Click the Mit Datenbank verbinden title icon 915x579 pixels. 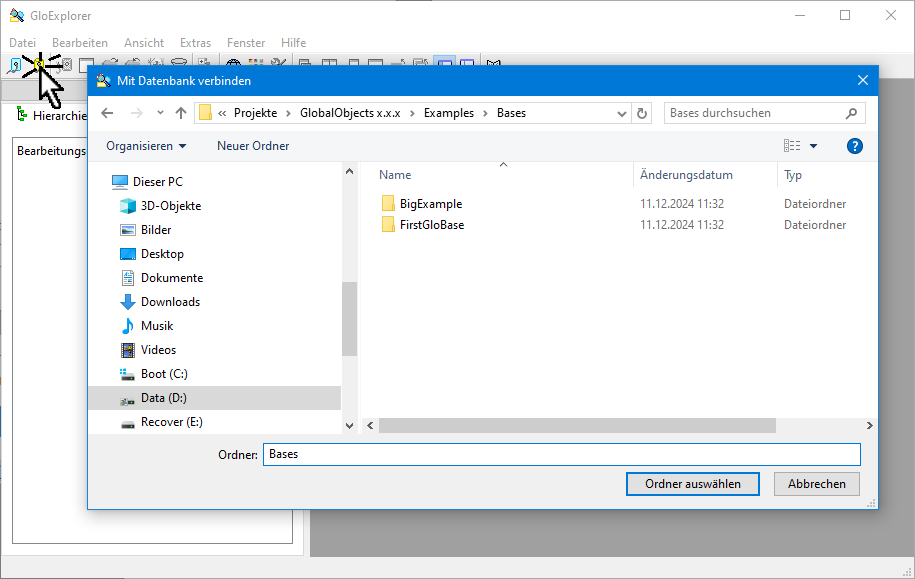pos(103,81)
